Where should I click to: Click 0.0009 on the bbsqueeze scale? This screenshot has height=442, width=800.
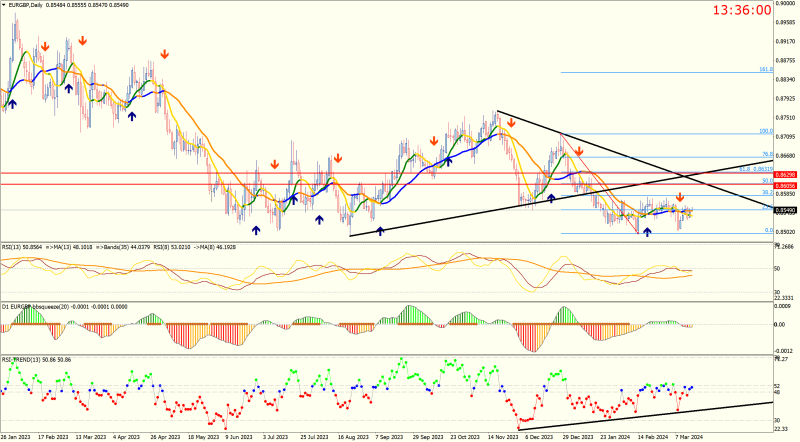tap(782, 306)
